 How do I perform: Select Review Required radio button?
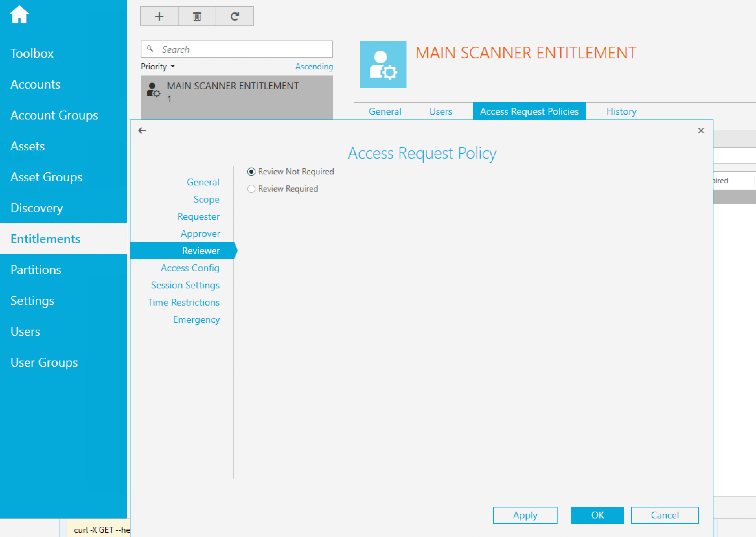[x=251, y=189]
